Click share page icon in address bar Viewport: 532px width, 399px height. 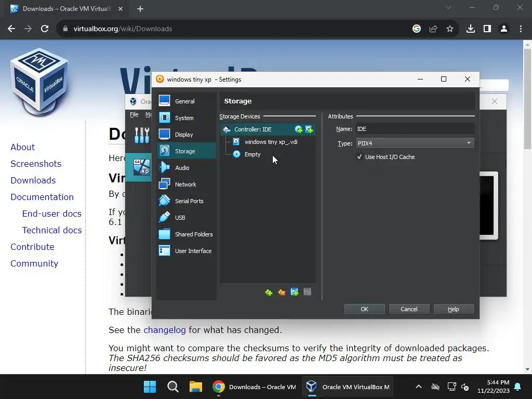click(x=433, y=29)
